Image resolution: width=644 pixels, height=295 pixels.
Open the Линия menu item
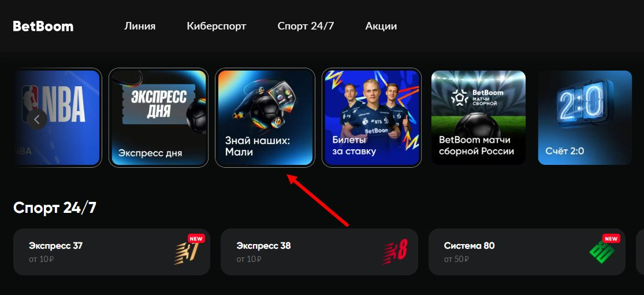140,27
